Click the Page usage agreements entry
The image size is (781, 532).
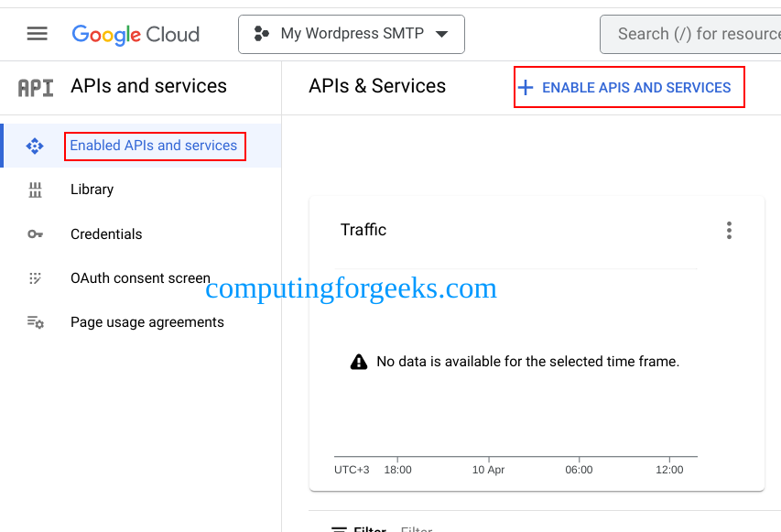(x=146, y=321)
